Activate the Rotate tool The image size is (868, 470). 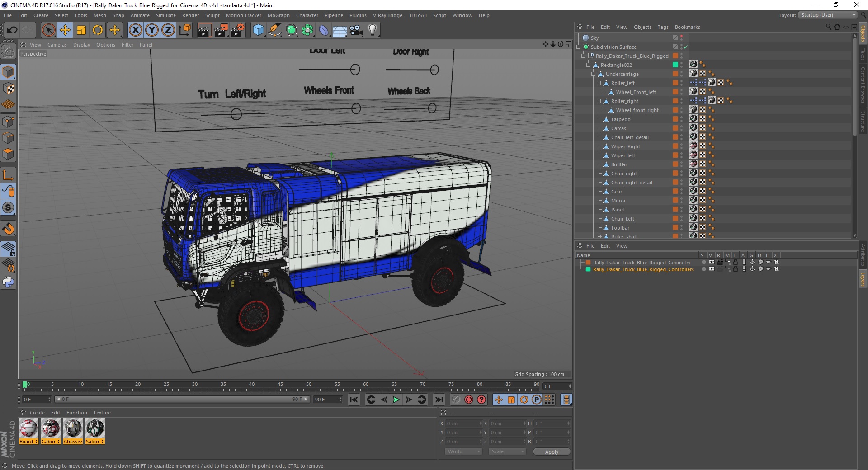coord(98,30)
